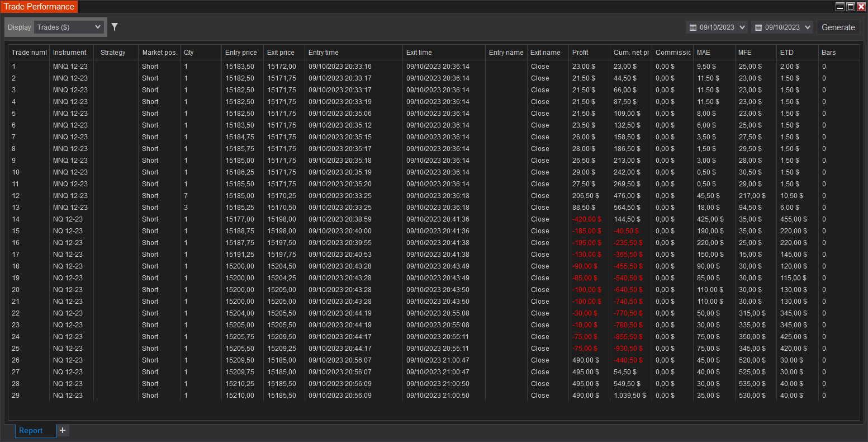Screen dimensions: 868x442
Task: Select the final cumulative profit 1.039,50 $
Action: [x=630, y=396]
